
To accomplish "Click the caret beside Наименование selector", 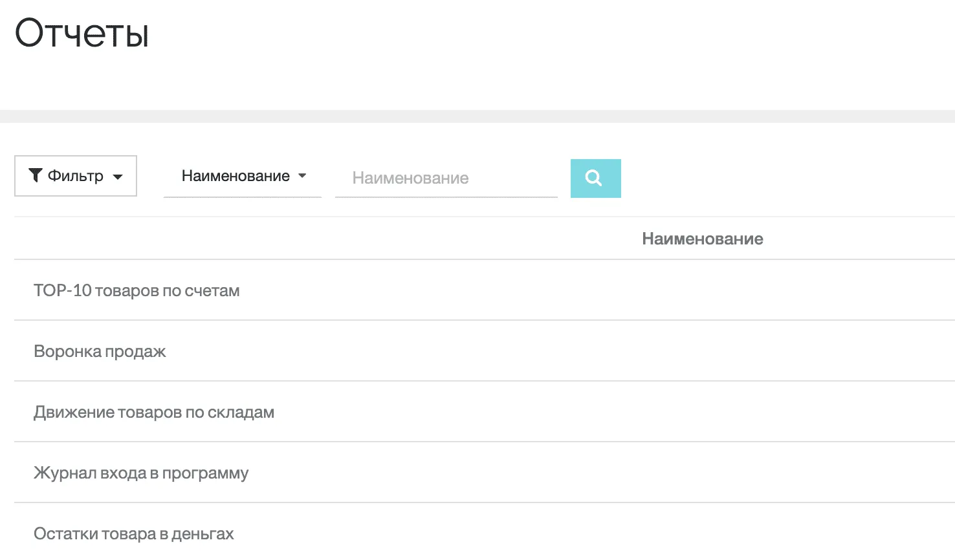I will (302, 176).
